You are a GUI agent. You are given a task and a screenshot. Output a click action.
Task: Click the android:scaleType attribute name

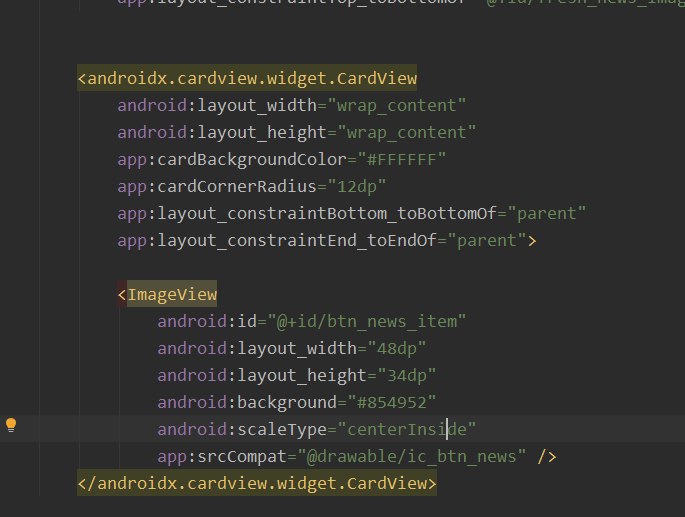tap(242, 430)
